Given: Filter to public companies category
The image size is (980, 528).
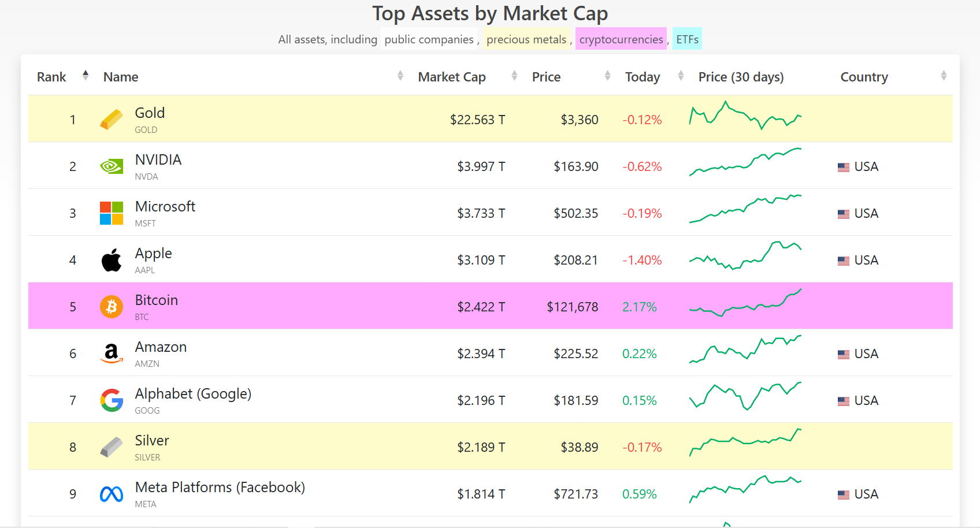Looking at the screenshot, I should (429, 39).
